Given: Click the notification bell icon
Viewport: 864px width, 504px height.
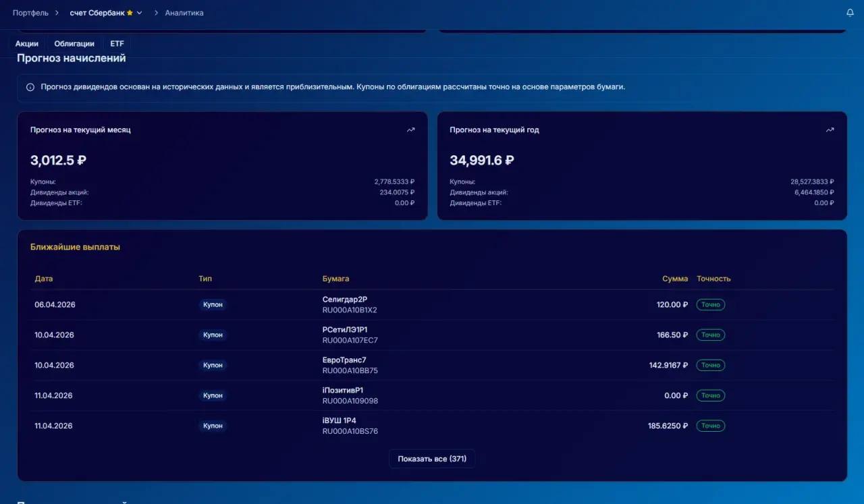Looking at the screenshot, I should tap(850, 13).
